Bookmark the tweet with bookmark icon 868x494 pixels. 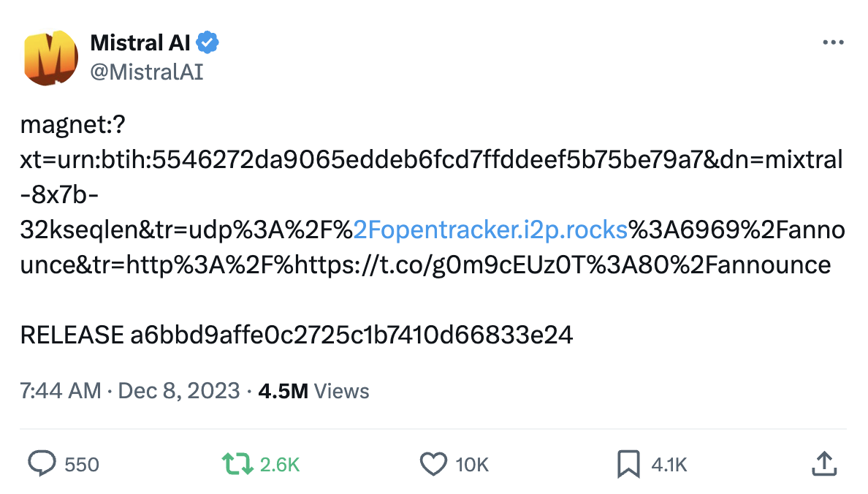pyautogui.click(x=628, y=464)
